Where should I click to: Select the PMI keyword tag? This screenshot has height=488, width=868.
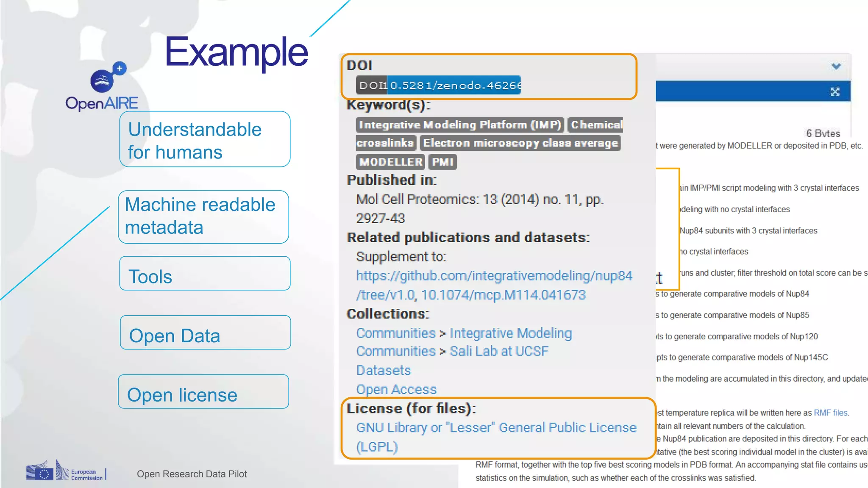[x=442, y=162]
